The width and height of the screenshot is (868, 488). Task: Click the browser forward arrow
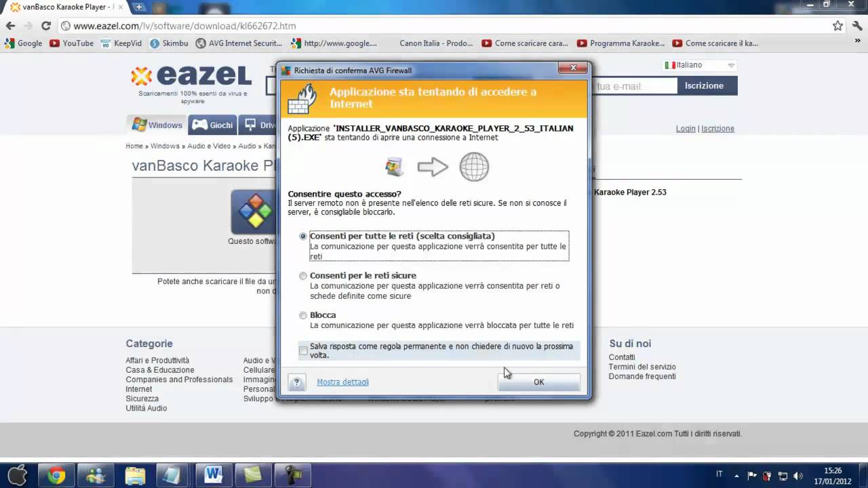[x=28, y=26]
